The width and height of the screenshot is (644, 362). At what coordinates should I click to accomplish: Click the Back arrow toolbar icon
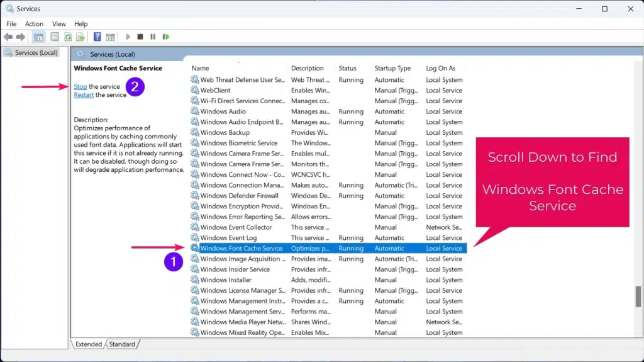(x=8, y=37)
